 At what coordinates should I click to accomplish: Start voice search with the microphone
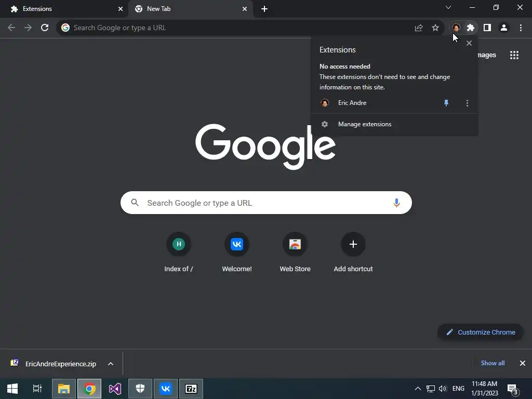coord(396,203)
